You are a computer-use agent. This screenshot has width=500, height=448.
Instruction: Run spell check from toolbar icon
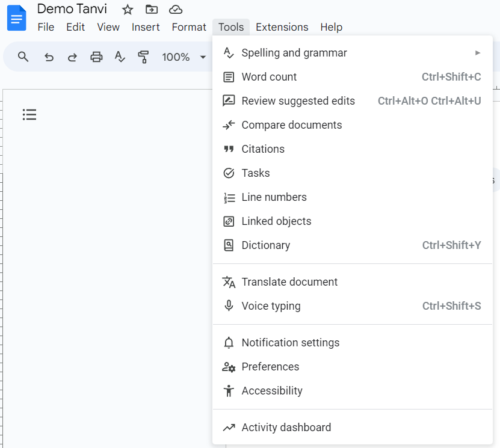click(120, 57)
